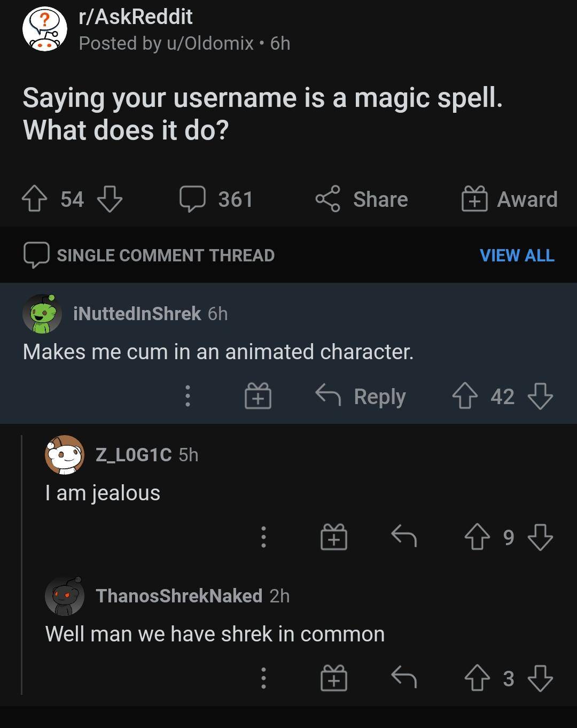Open u/Oldomix profile link
Image resolution: width=577 pixels, height=728 pixels.
(x=210, y=43)
